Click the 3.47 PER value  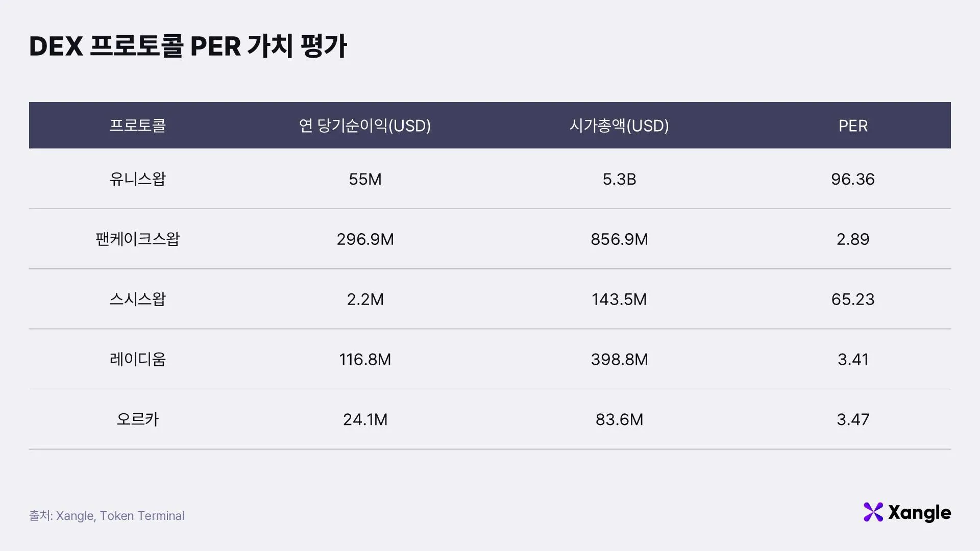(x=852, y=419)
